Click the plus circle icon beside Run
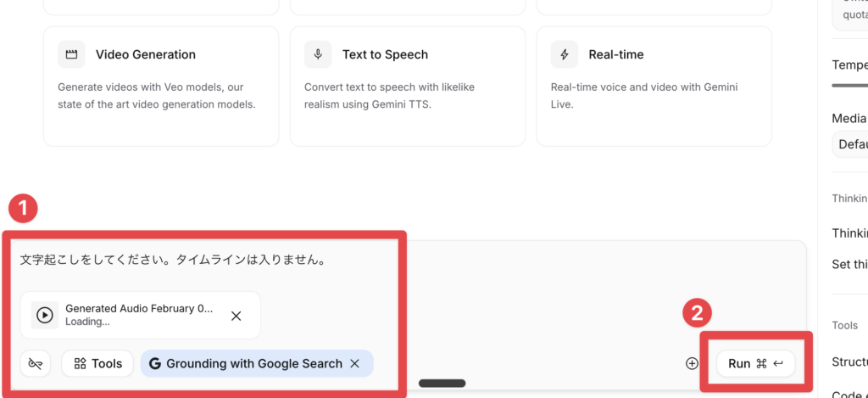This screenshot has width=868, height=398. click(692, 363)
